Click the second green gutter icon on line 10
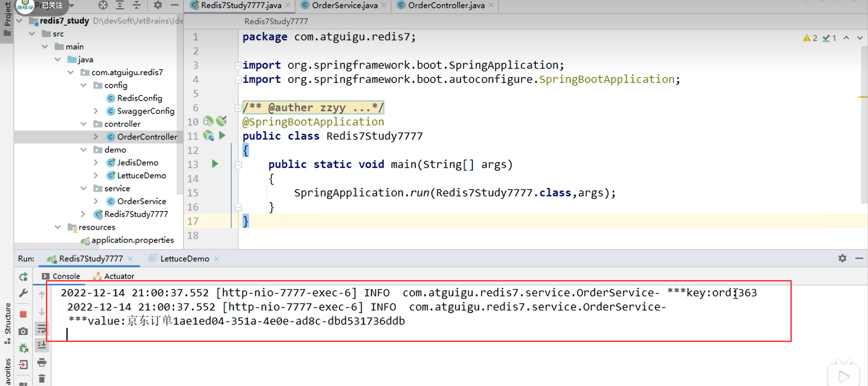This screenshot has width=868, height=386. (222, 121)
